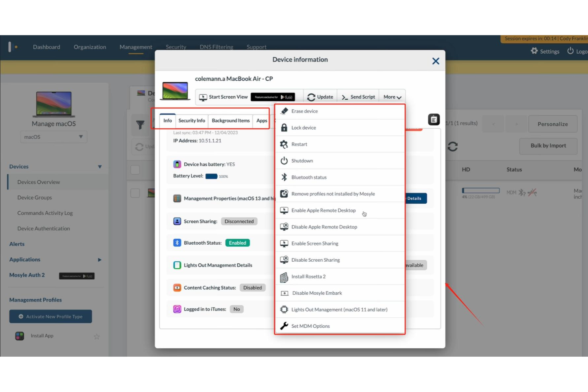Screen dimensions: 588x392
Task: Open Device Authentication in the sidebar
Action: tap(44, 229)
